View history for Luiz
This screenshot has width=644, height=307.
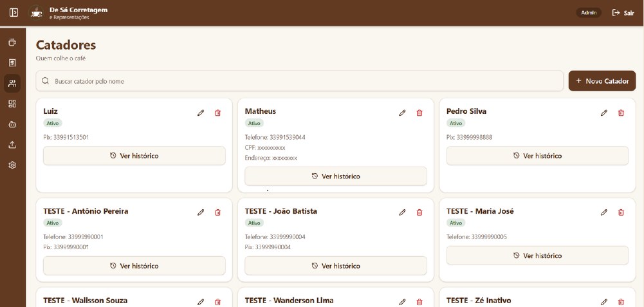(134, 156)
